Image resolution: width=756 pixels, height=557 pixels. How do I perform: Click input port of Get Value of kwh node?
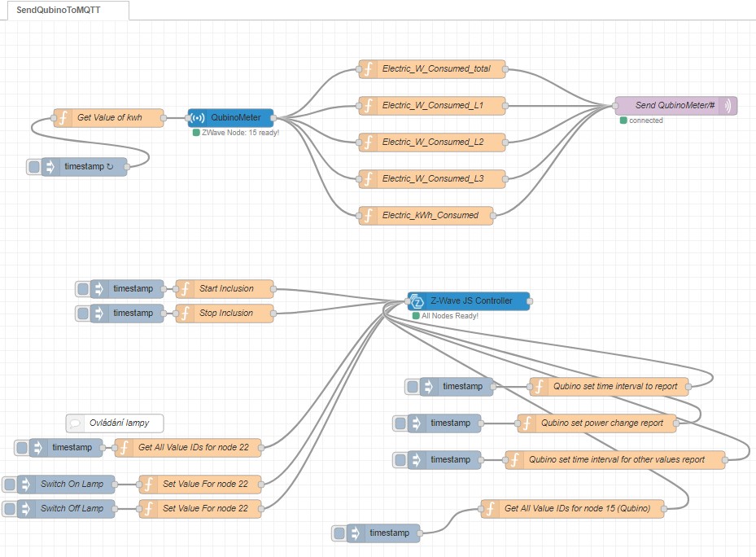click(x=54, y=118)
